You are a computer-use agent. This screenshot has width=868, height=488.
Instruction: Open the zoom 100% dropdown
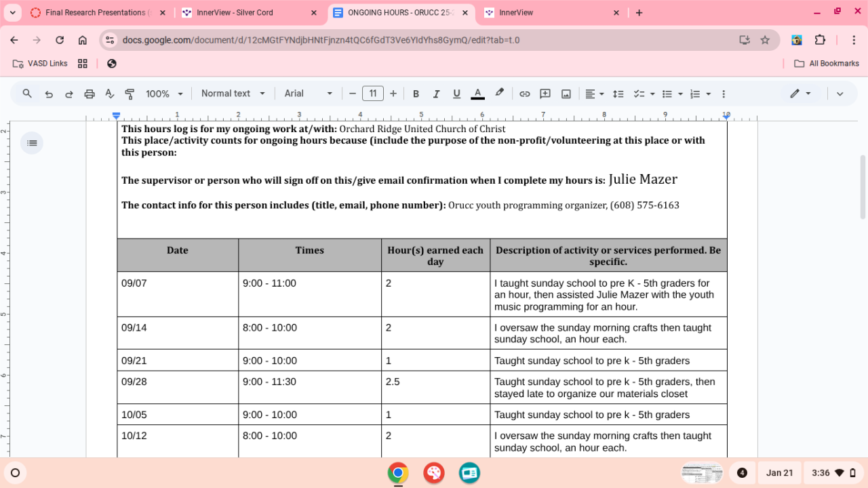(x=165, y=94)
